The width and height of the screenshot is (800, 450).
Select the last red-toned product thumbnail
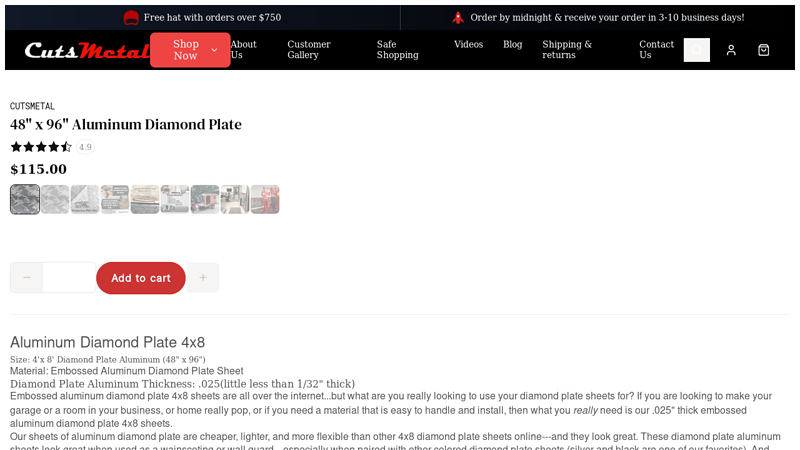pos(265,199)
